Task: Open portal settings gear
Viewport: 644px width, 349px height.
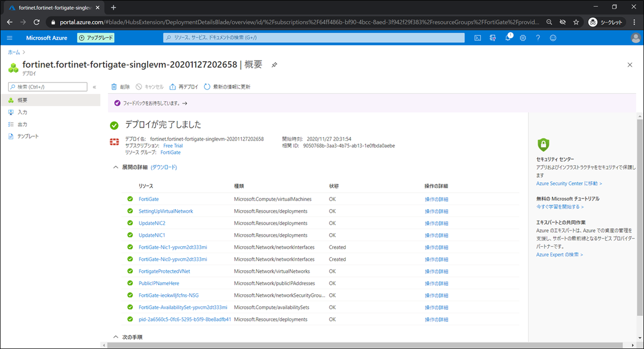Action: pyautogui.click(x=523, y=38)
